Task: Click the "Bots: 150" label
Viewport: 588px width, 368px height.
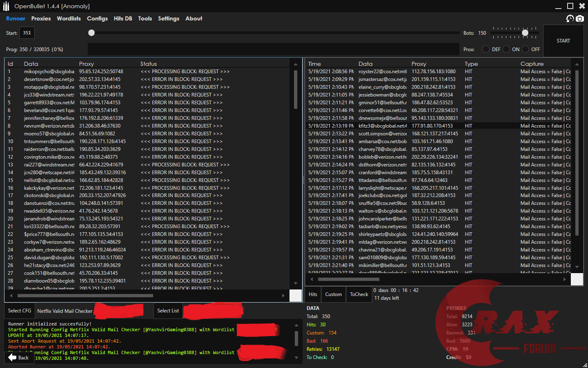Action: click(475, 33)
